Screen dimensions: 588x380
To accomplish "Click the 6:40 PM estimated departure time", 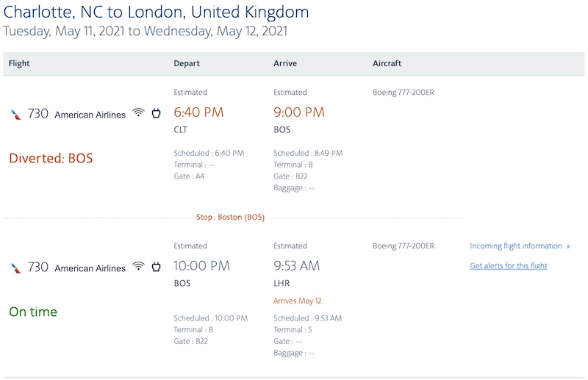I will [x=198, y=112].
